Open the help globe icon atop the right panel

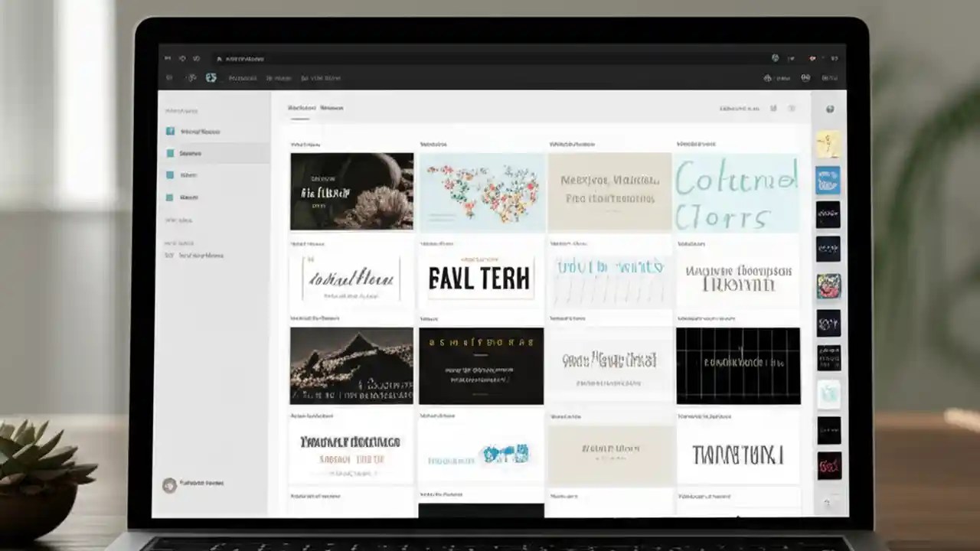point(831,108)
